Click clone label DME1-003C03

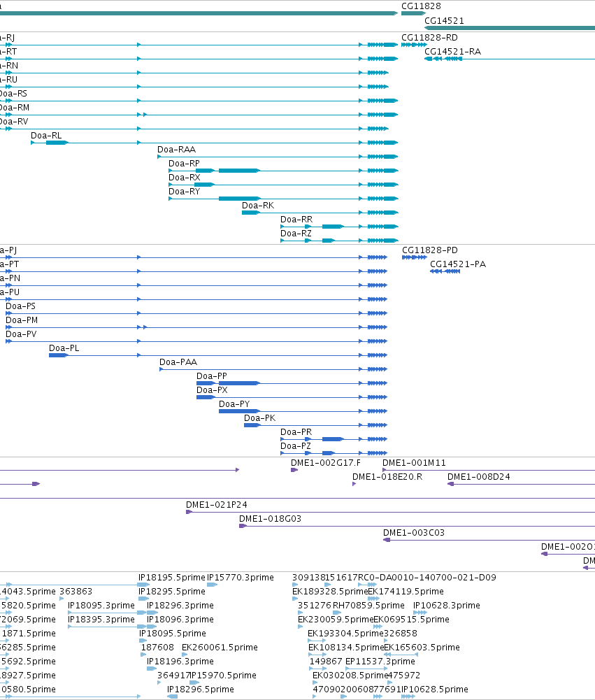click(x=414, y=533)
